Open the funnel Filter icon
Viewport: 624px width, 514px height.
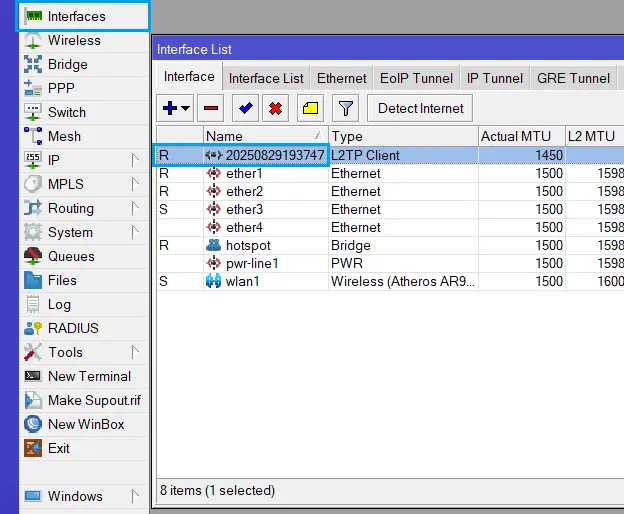coord(344,108)
